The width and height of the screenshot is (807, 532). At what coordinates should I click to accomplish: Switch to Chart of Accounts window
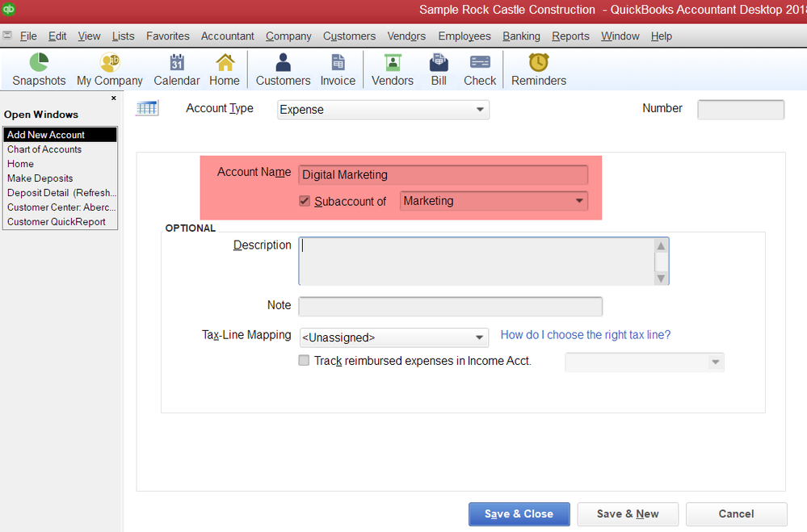[61, 149]
